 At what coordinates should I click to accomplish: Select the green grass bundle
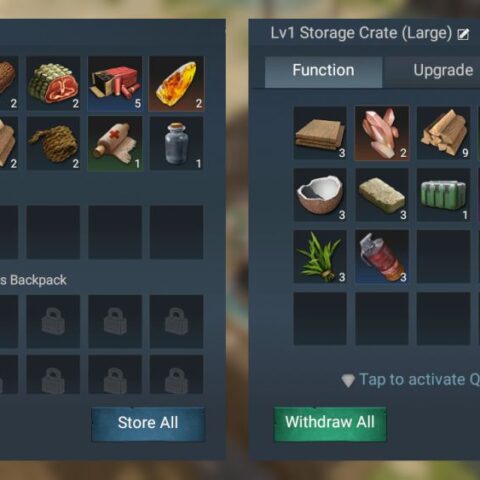[x=320, y=256]
